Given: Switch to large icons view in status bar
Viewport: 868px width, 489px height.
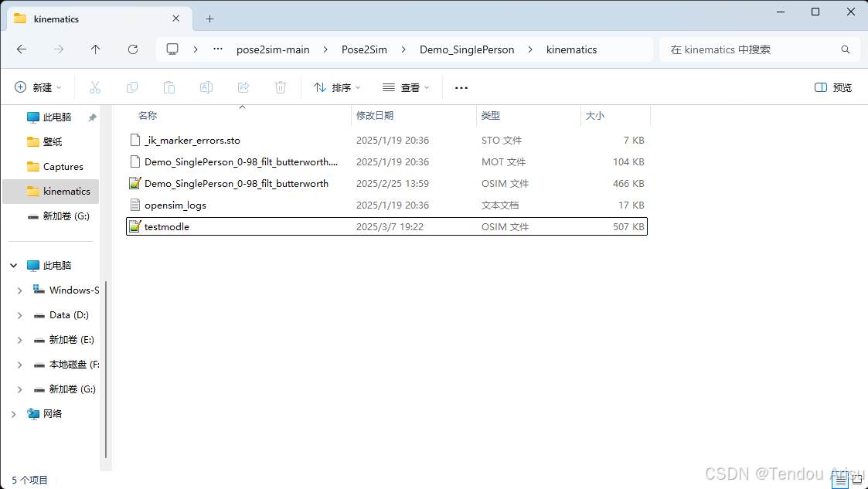Looking at the screenshot, I should point(856,481).
